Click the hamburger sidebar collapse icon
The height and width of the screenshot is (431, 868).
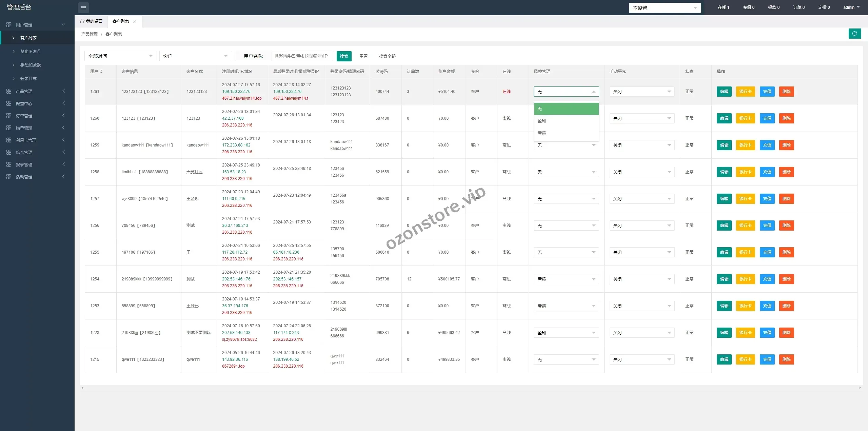[x=83, y=7]
